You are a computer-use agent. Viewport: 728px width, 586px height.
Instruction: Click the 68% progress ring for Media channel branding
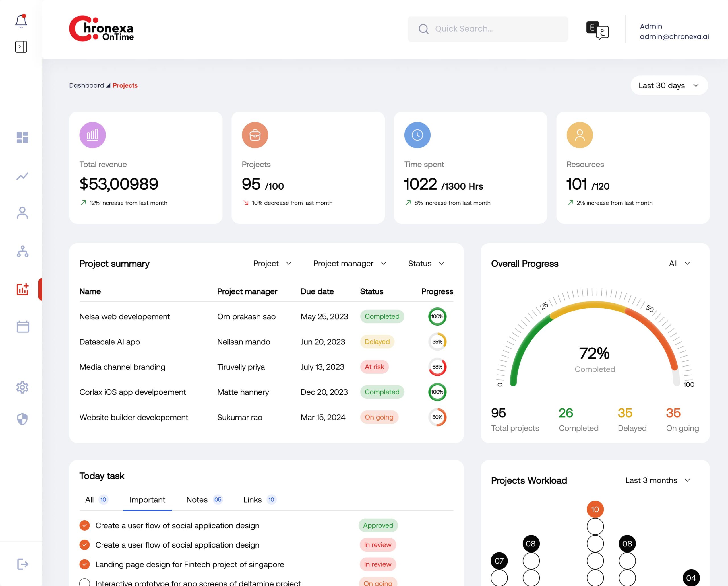pos(437,367)
